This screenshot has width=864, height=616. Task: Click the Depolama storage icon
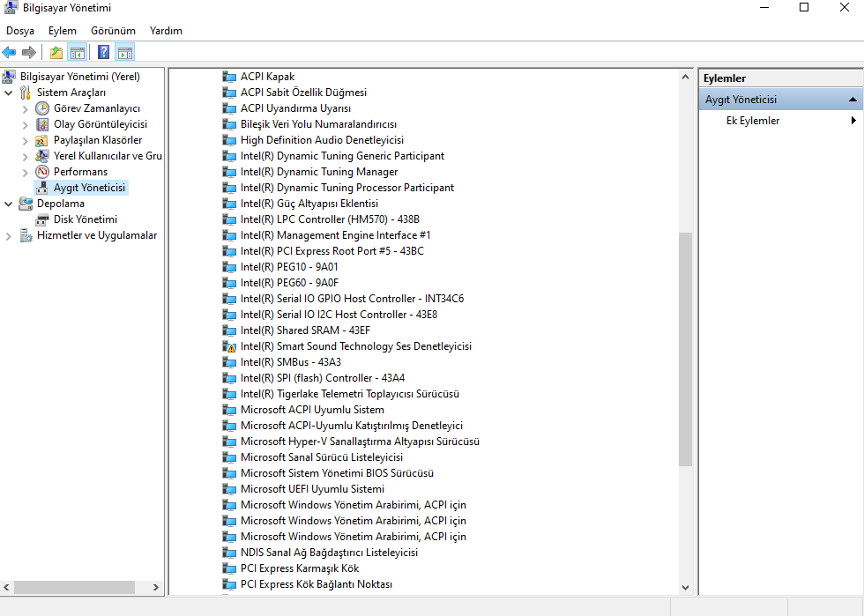(x=26, y=204)
